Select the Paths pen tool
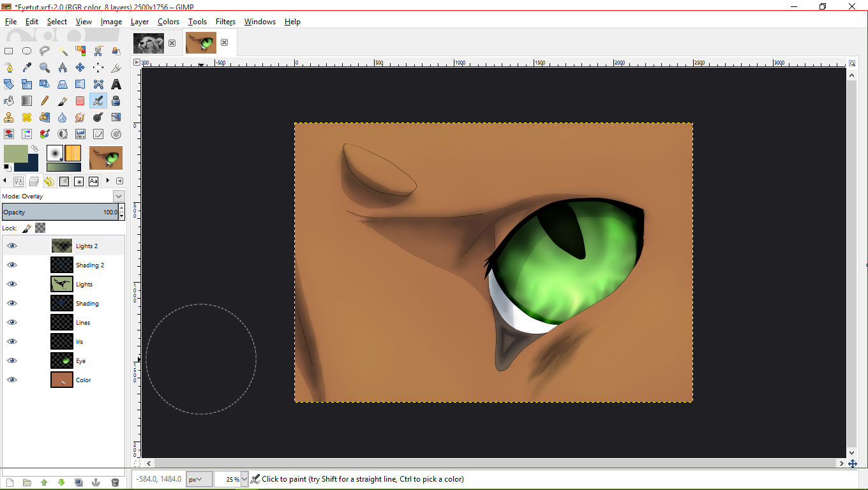This screenshot has width=868, height=490. tap(9, 68)
